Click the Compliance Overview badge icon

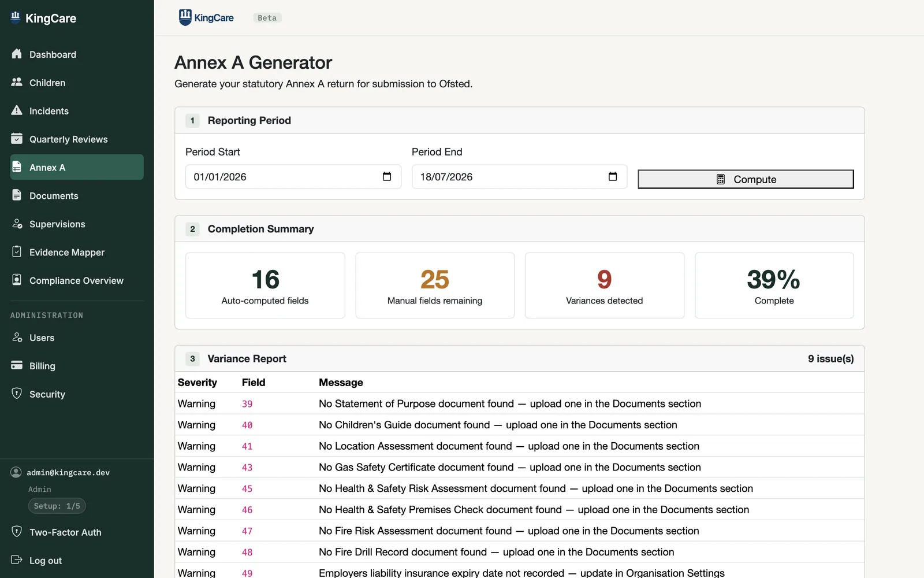coord(17,280)
